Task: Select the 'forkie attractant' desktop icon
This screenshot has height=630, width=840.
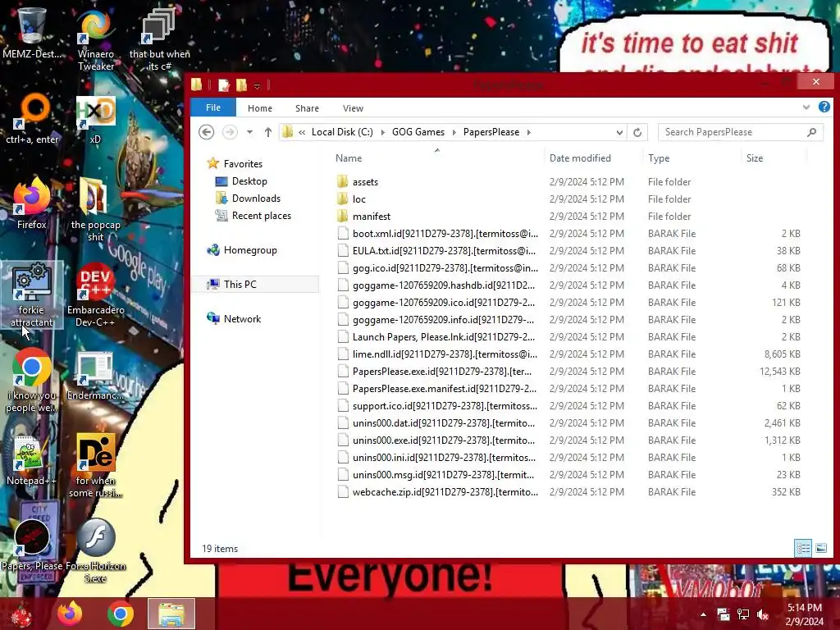Action: point(32,294)
